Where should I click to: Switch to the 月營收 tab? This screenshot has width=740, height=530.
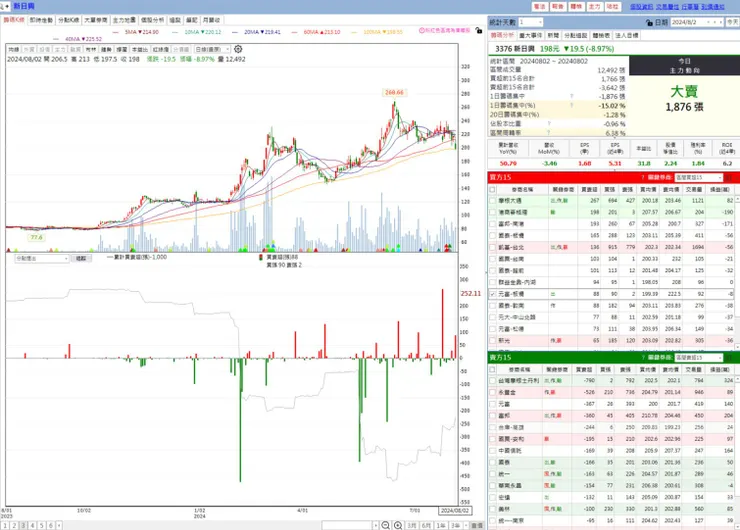point(211,20)
